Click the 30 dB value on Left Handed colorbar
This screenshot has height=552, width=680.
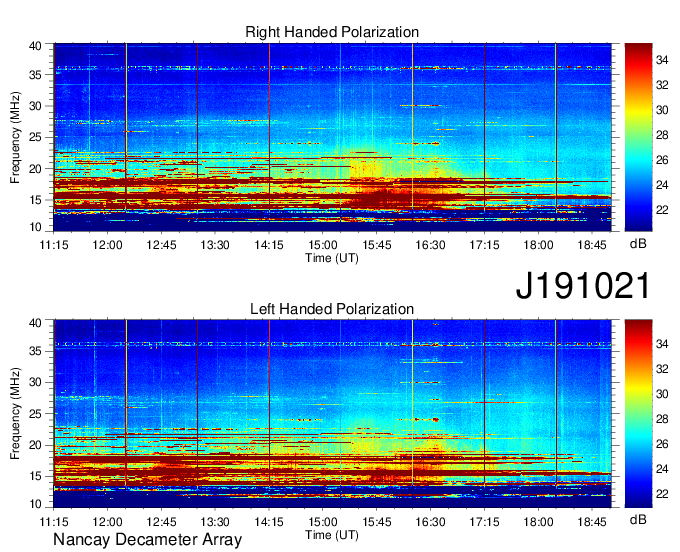point(662,394)
